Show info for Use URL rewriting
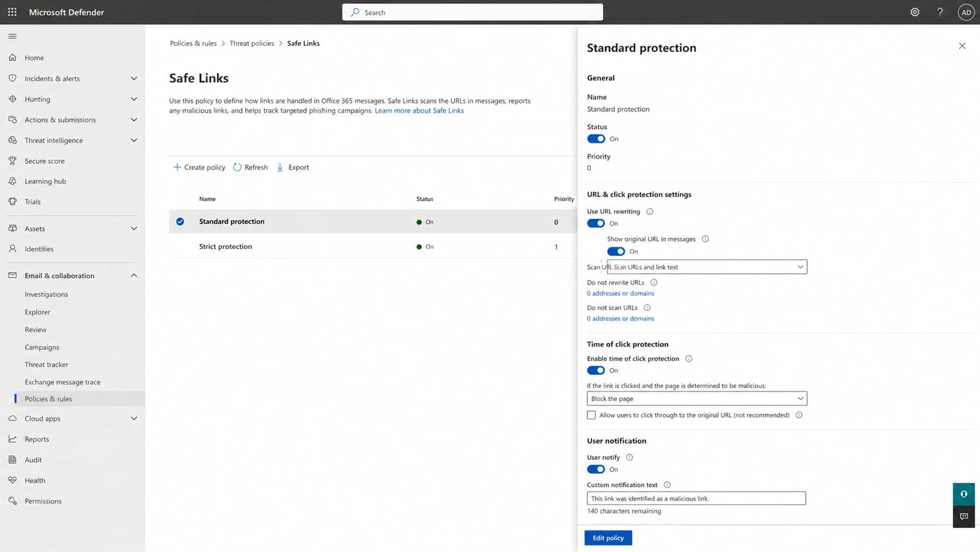Image resolution: width=980 pixels, height=552 pixels. pyautogui.click(x=649, y=211)
